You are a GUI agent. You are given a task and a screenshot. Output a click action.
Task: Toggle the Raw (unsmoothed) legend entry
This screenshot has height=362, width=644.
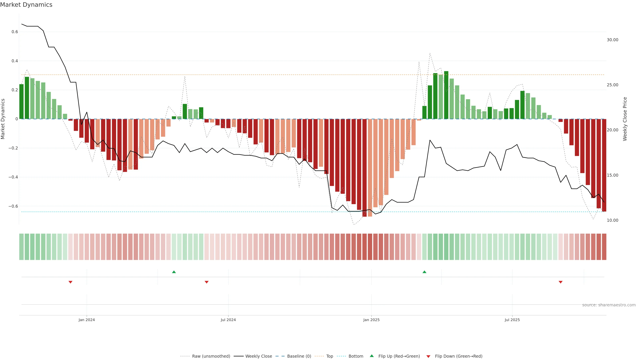point(211,356)
